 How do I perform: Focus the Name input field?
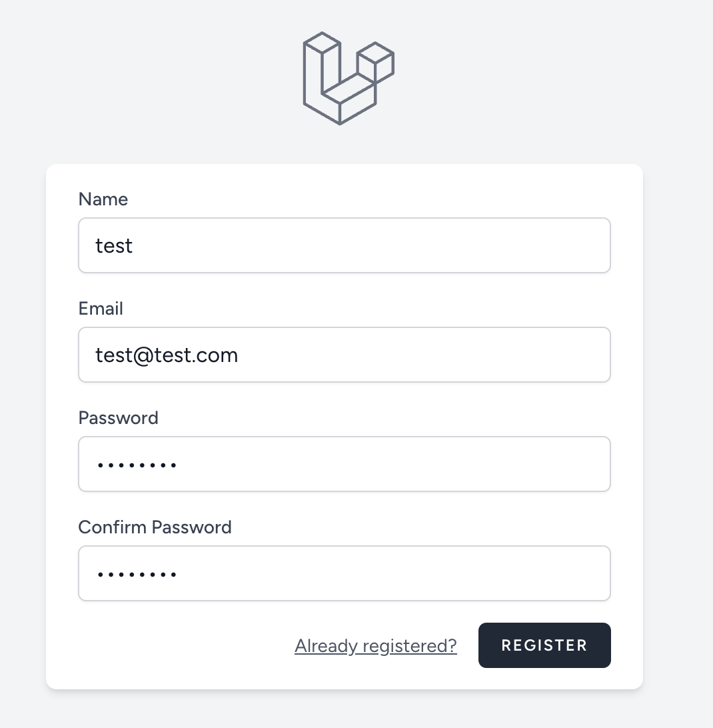(x=344, y=245)
